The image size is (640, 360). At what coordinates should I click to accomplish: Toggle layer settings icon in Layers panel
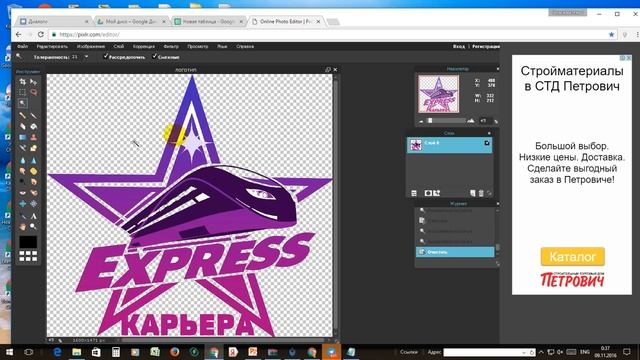tap(414, 193)
